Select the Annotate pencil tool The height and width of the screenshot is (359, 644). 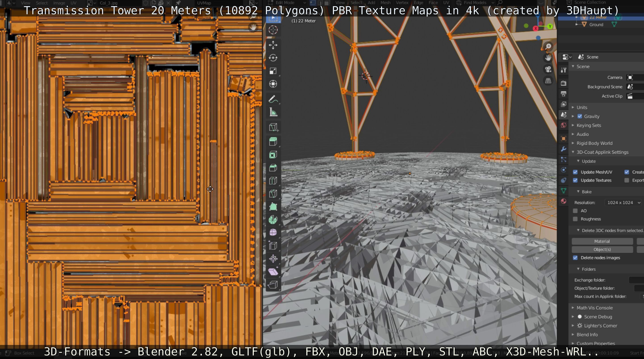273,99
